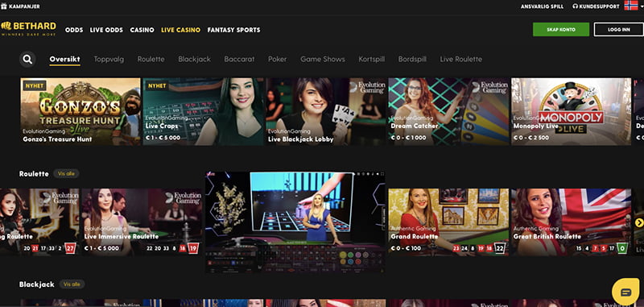This screenshot has width=644, height=307.
Task: Select Live Casino in the main navigation
Action: click(x=180, y=30)
